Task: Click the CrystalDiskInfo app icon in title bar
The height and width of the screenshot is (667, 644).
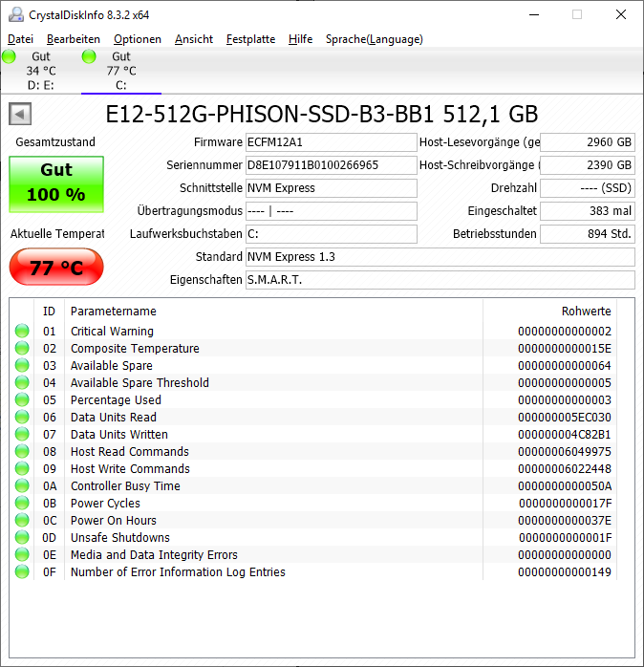Action: 16,14
